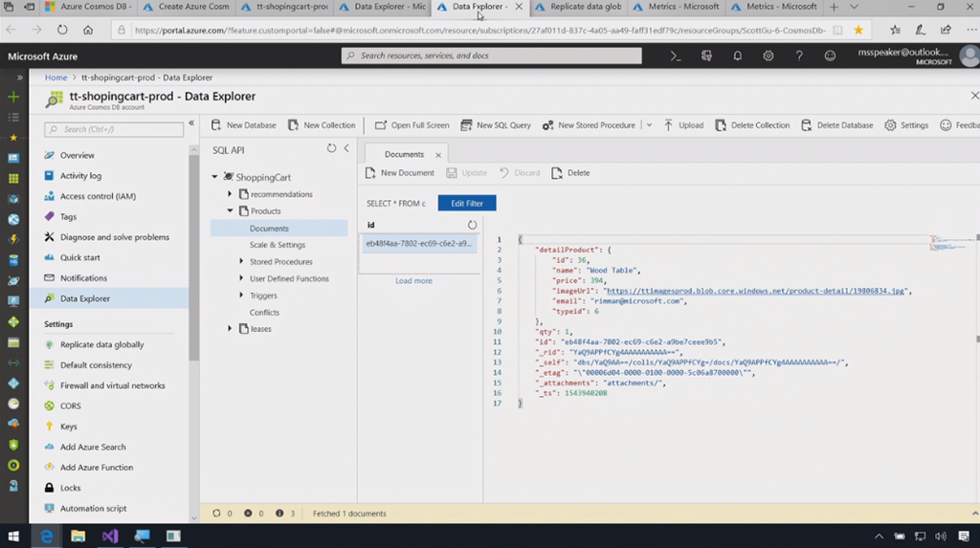Click the New Database toolbar icon
980x548 pixels.
tap(217, 125)
